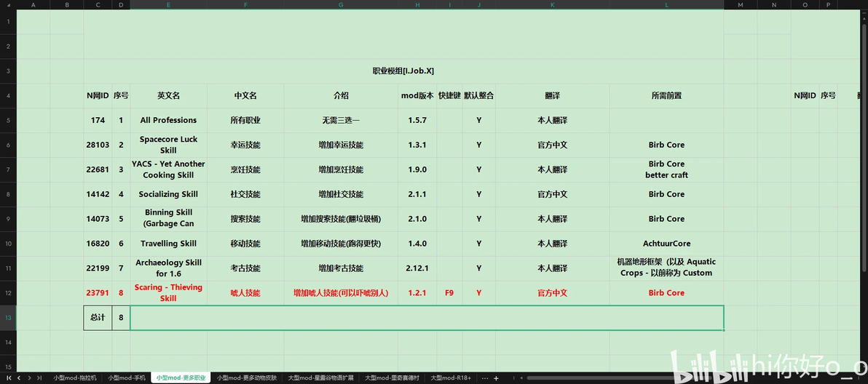Click the 总计 cell

98,318
